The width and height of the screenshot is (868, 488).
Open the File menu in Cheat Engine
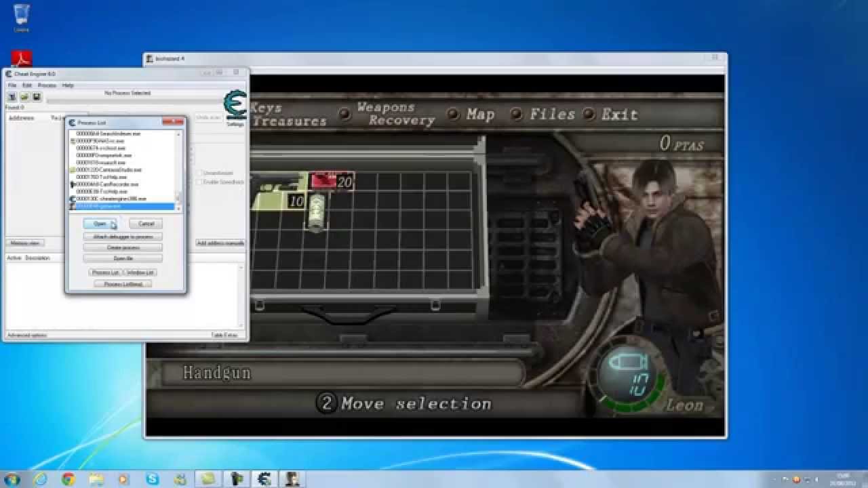pos(12,85)
